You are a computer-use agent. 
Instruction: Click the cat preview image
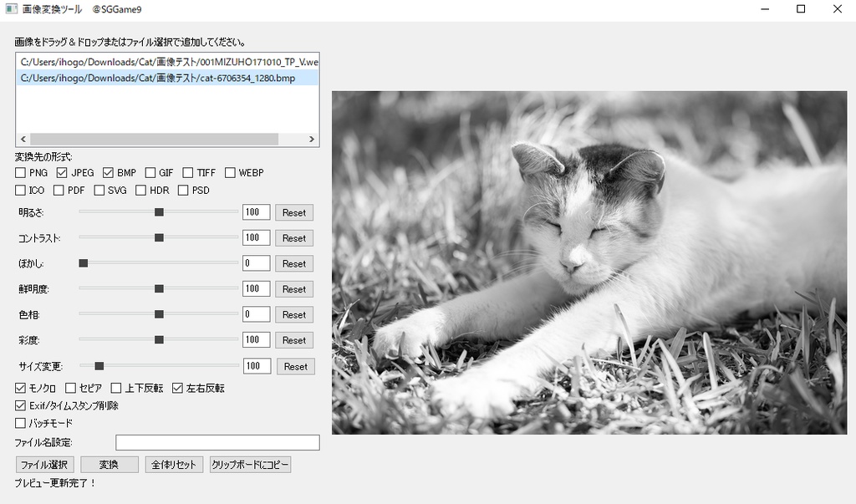point(589,262)
